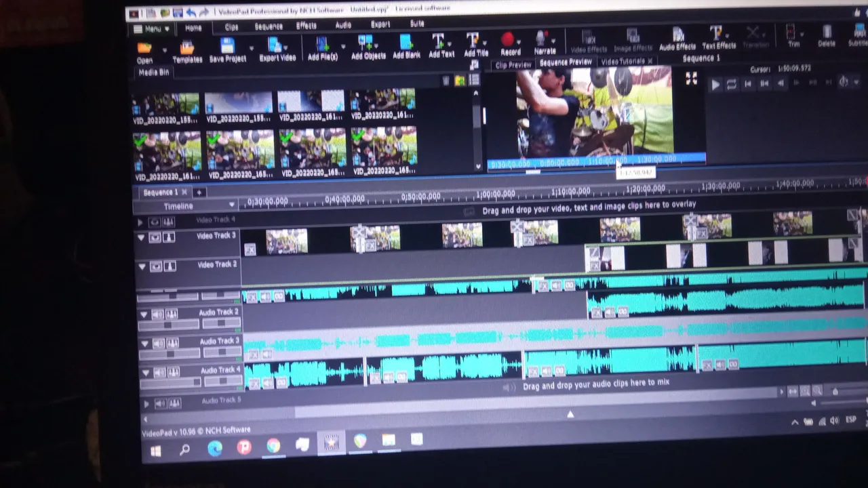Collapse Audio Track 4 arrow
868x488 pixels.
tap(145, 373)
